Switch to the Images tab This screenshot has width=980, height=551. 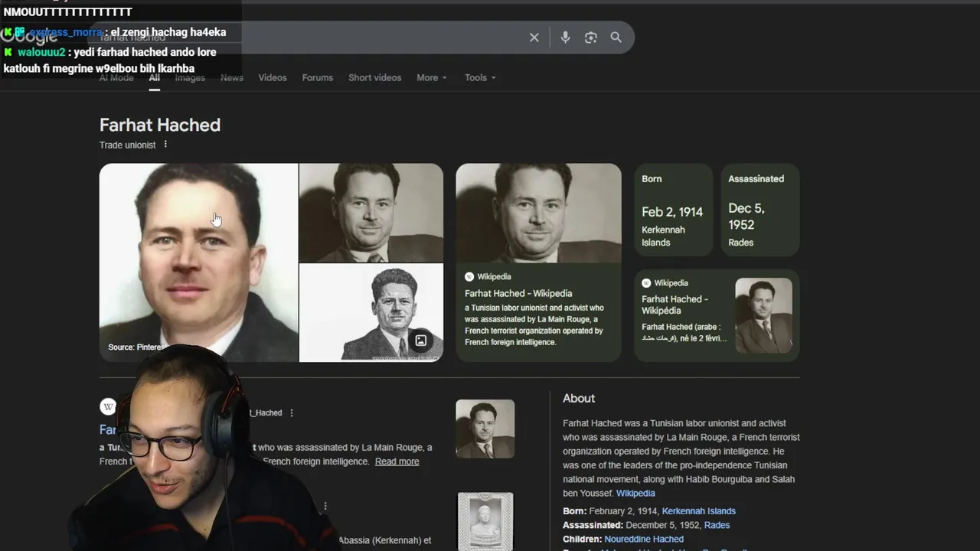point(190,77)
